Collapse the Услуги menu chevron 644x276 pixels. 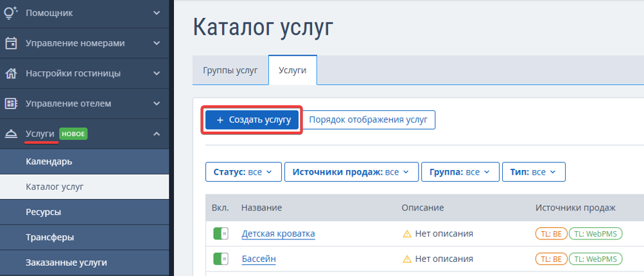pyautogui.click(x=157, y=134)
